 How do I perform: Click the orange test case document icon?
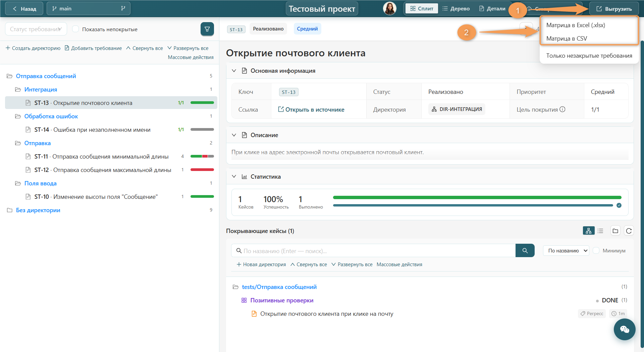254,314
